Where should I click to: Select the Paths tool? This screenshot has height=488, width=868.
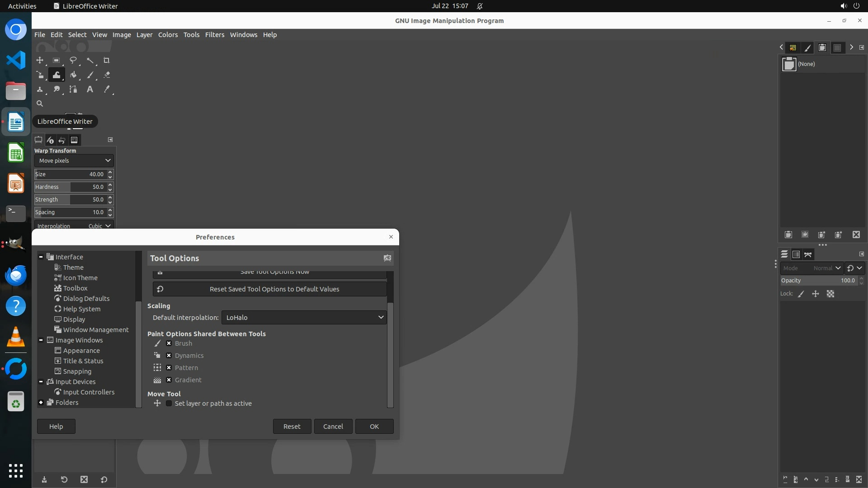pyautogui.click(x=73, y=89)
